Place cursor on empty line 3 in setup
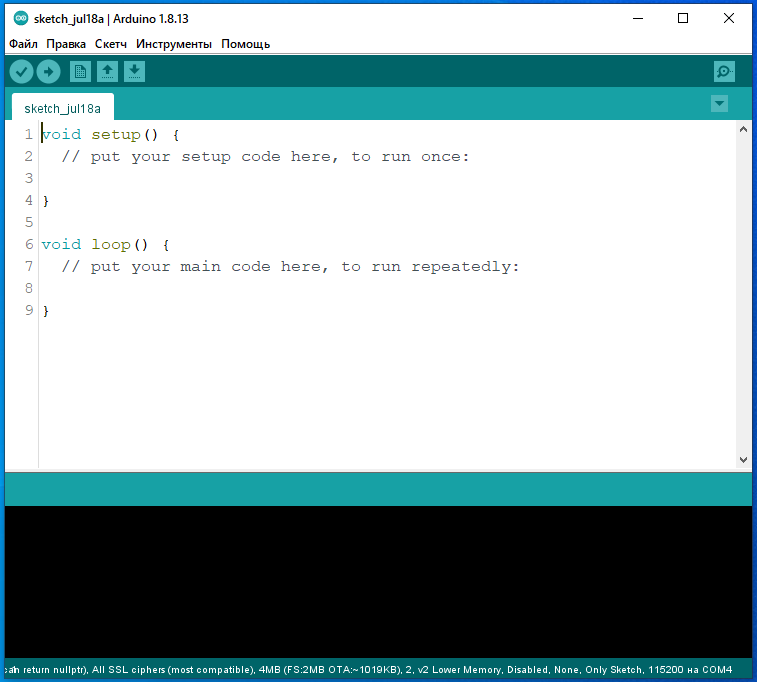This screenshot has width=757, height=682. [x=200, y=178]
